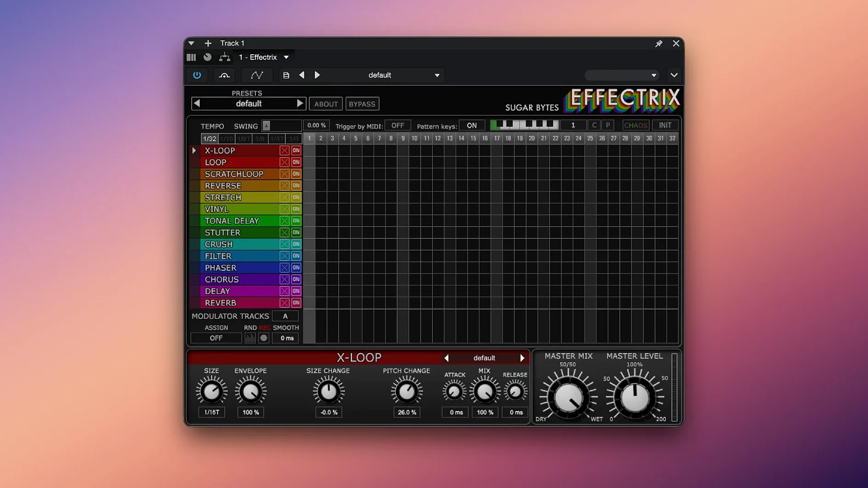Go to next host preset arrow

coord(317,75)
